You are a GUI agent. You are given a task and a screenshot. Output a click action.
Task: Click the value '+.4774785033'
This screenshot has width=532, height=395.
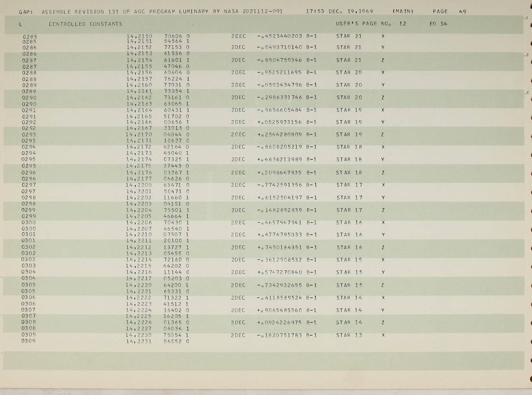(279, 235)
